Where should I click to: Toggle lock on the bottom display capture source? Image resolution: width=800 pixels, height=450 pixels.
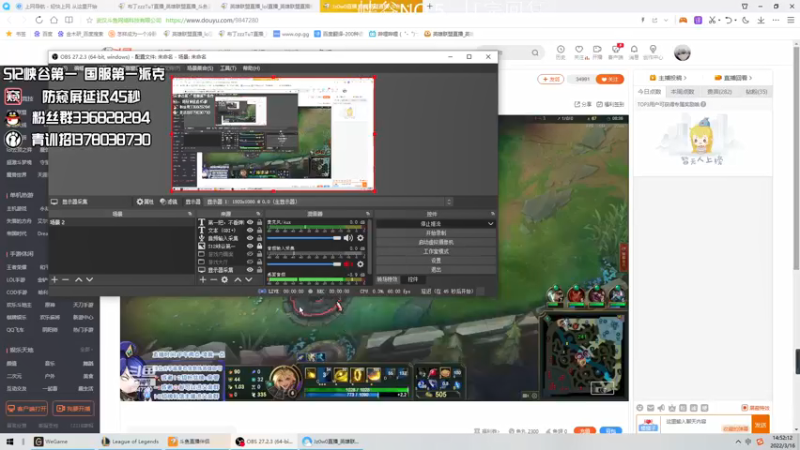(260, 270)
